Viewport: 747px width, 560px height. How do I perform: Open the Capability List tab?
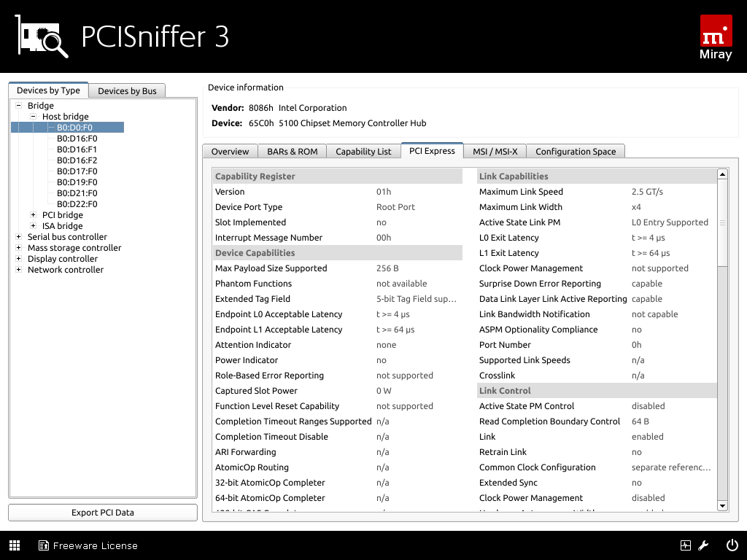coord(363,152)
